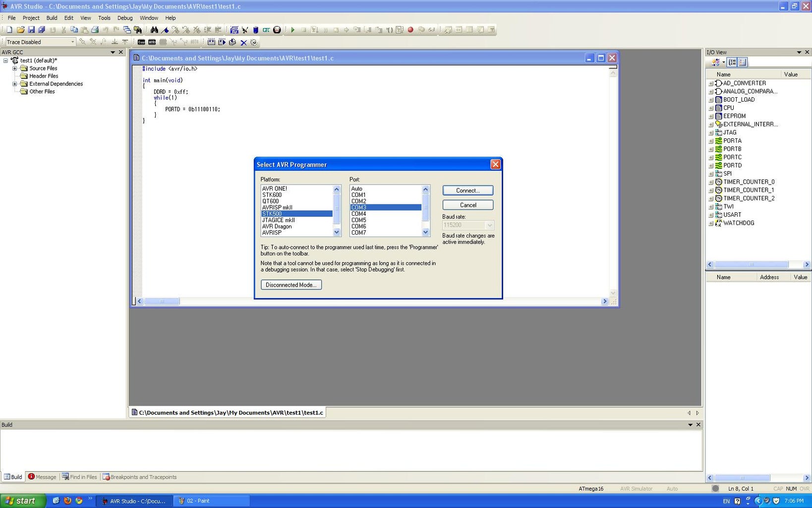Click the red Toggle Breakpoint icon
The image size is (812, 508).
[410, 30]
